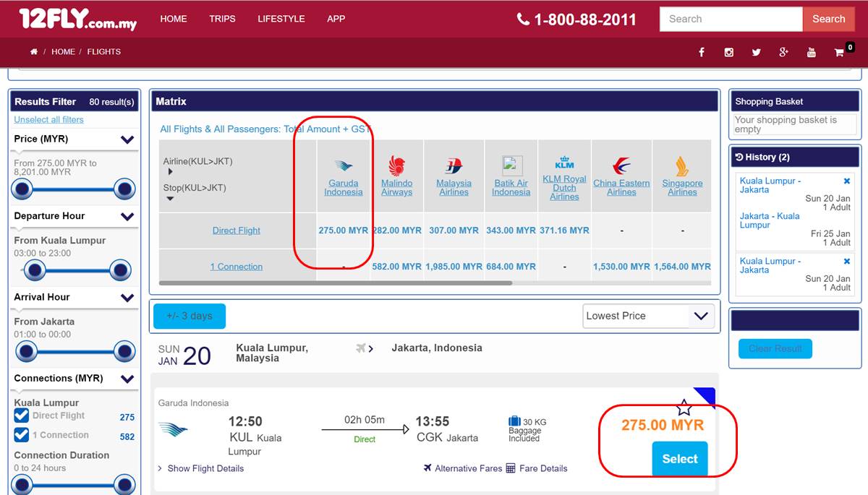Click the latest arrival hour slider handle
Image resolution: width=868 pixels, height=495 pixels.
(x=125, y=352)
